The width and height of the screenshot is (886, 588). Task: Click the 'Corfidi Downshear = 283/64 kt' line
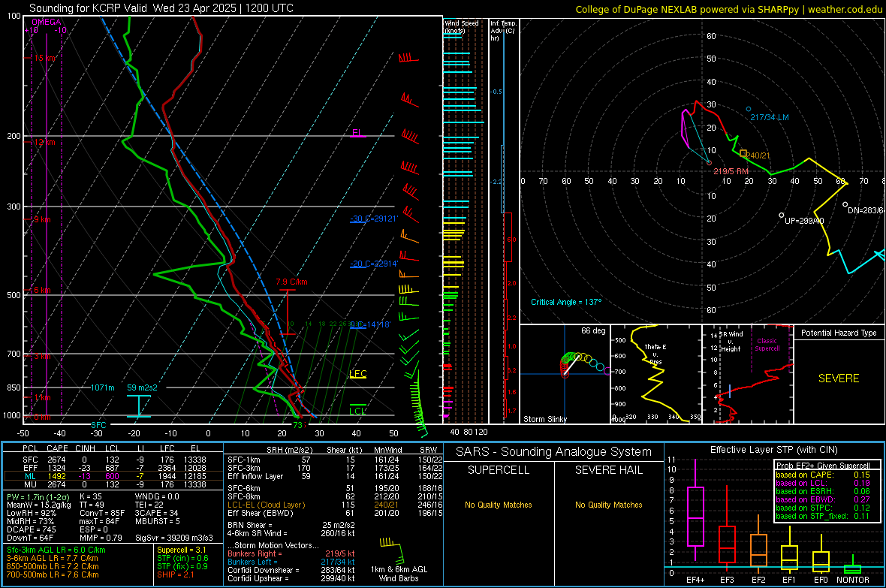click(x=291, y=570)
